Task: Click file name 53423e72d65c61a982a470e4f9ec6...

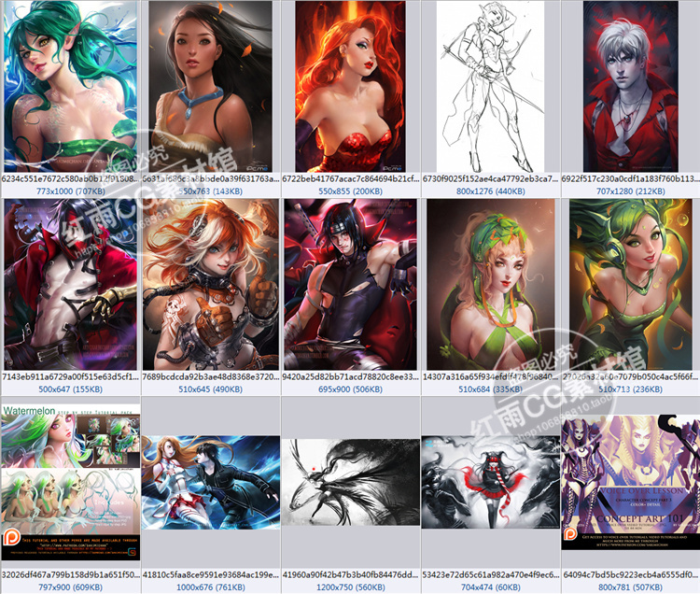Action: pos(490,574)
